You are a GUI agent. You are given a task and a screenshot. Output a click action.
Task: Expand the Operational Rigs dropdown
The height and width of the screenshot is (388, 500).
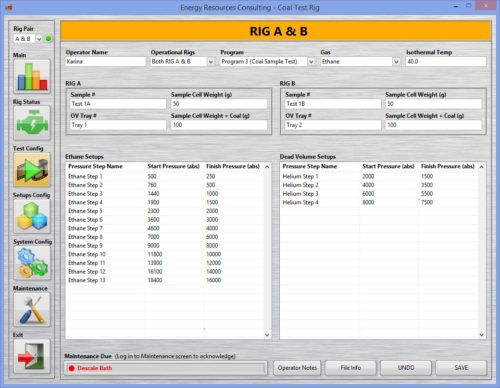[211, 62]
